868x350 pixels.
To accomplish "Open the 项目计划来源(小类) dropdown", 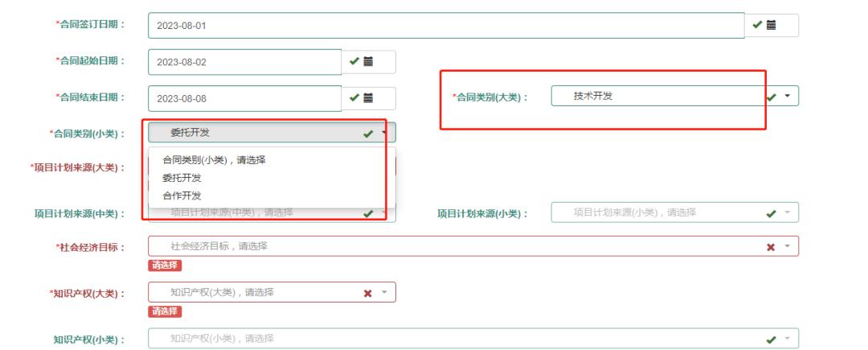I will pos(675,212).
